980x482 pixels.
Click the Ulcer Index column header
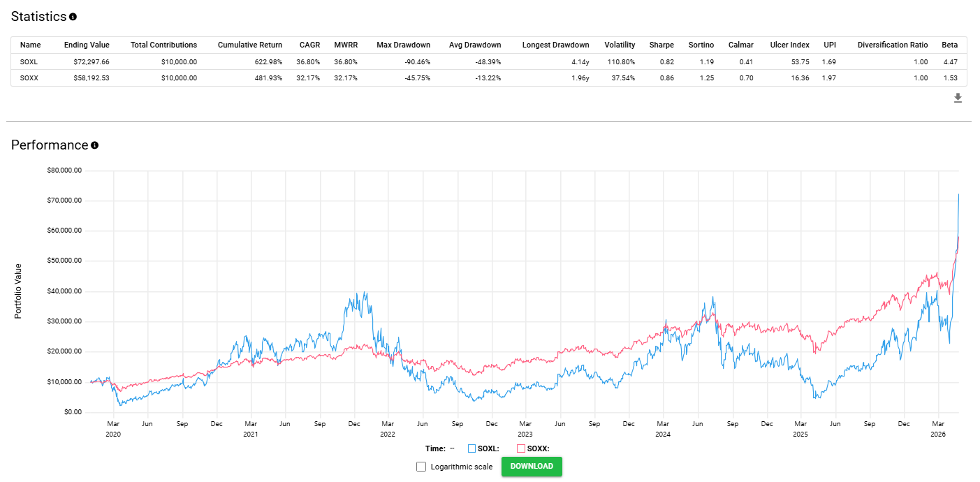789,45
